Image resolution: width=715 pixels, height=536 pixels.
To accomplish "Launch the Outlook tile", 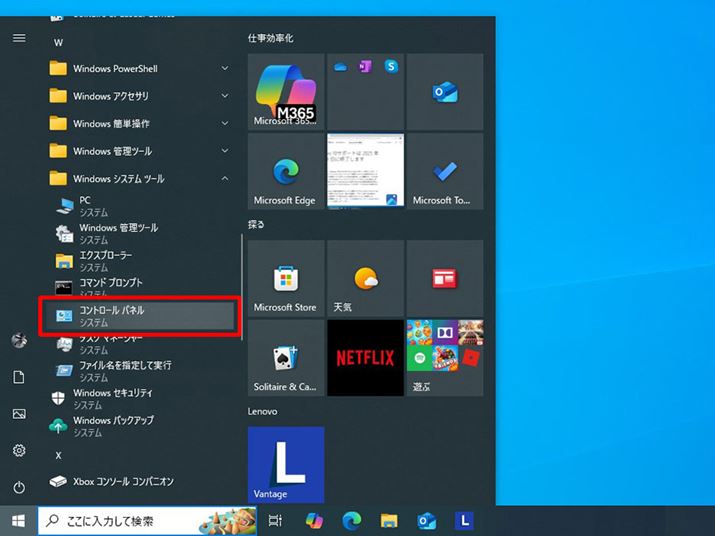I will point(445,92).
